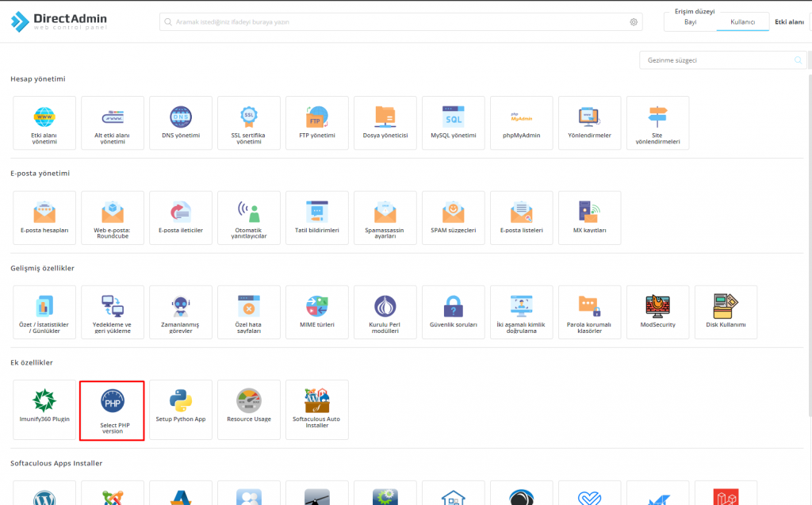Image resolution: width=812 pixels, height=505 pixels.
Task: Click the search settings gear icon
Action: tap(634, 22)
